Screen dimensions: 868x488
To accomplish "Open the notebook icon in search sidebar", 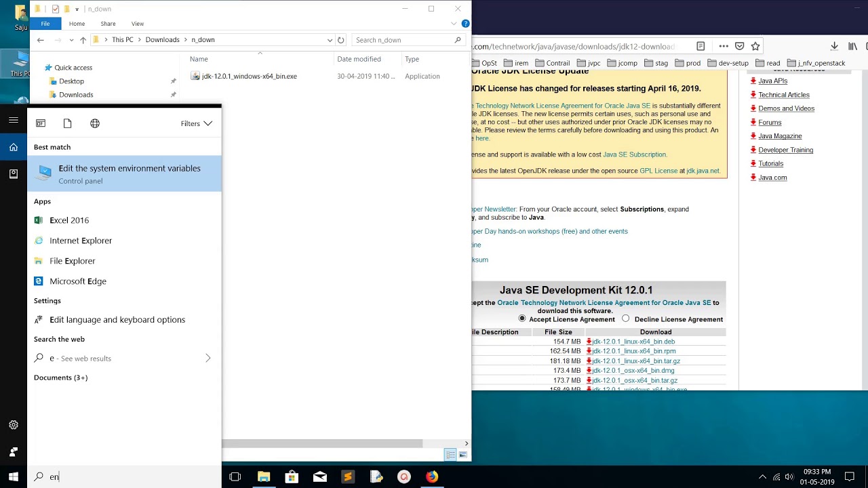I will [x=14, y=174].
